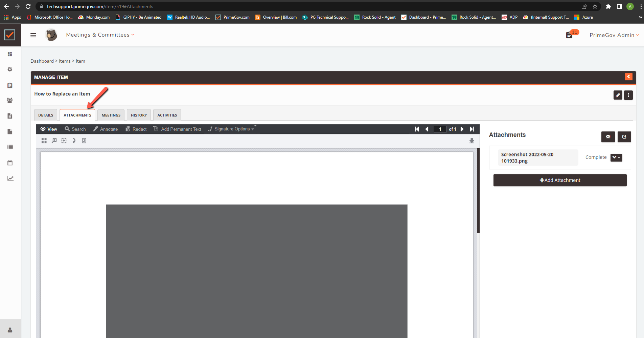
Task: Open the list icon in sidebar
Action: [x=10, y=147]
